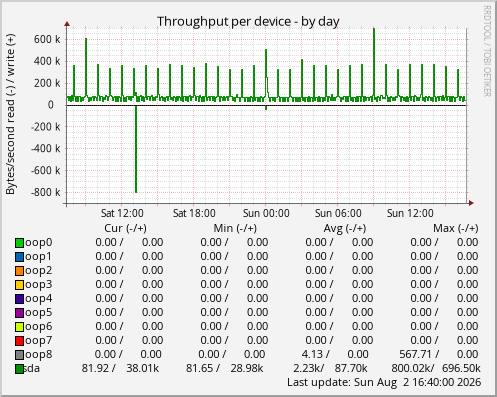This screenshot has width=497, height=397.
Task: Click the dark blue oop4 legend swatch
Action: pyautogui.click(x=19, y=299)
